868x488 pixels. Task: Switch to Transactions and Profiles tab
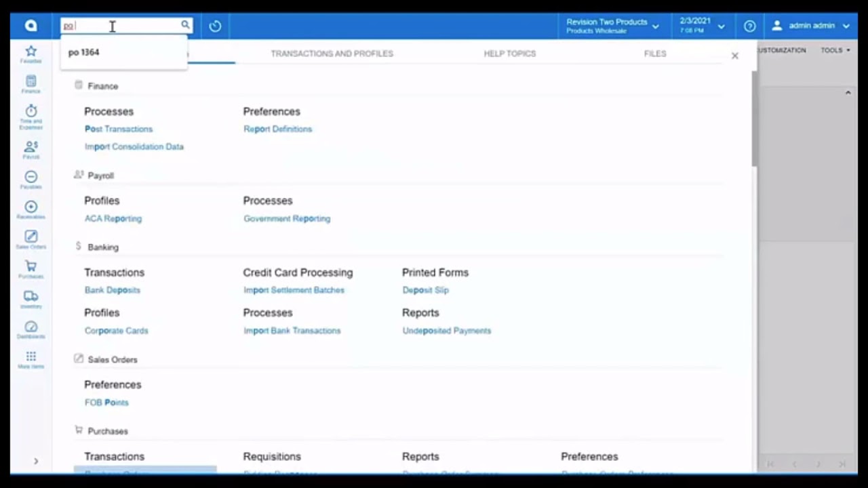(332, 54)
